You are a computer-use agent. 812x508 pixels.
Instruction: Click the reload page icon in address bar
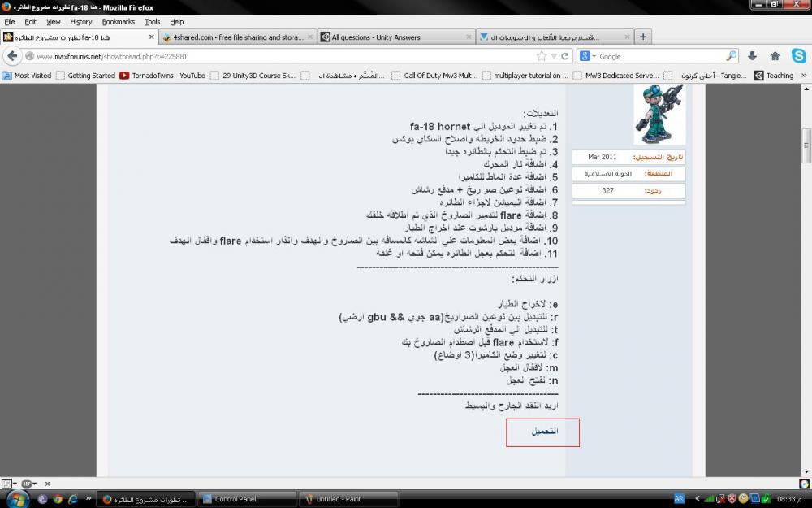pos(565,56)
